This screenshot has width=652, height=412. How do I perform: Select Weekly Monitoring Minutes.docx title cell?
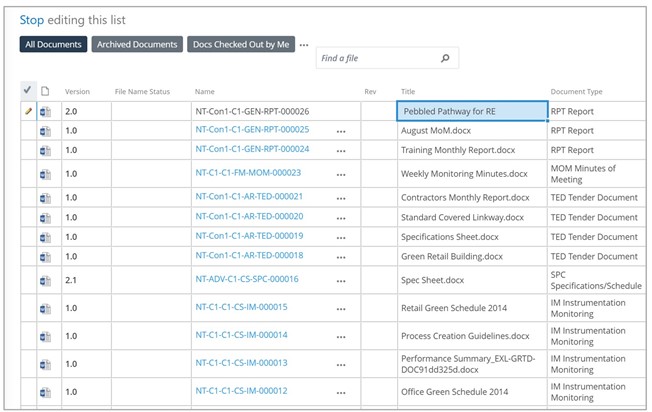tap(472, 174)
